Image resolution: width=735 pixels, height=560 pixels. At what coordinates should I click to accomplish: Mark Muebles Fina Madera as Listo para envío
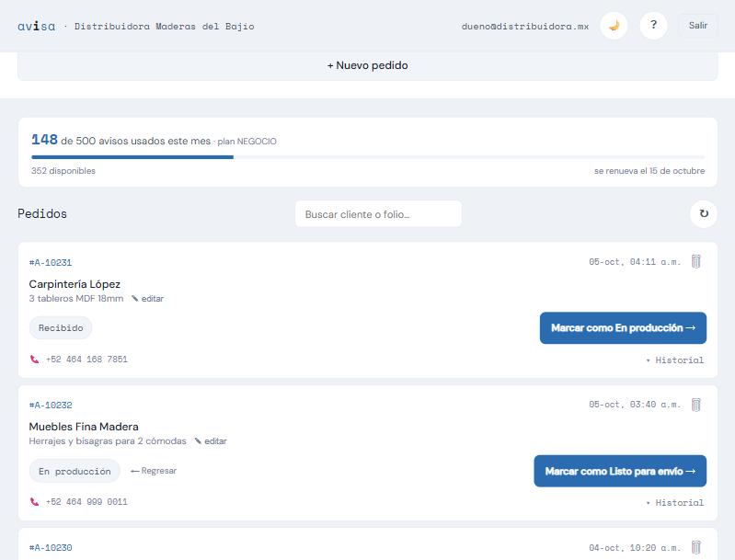tap(620, 471)
